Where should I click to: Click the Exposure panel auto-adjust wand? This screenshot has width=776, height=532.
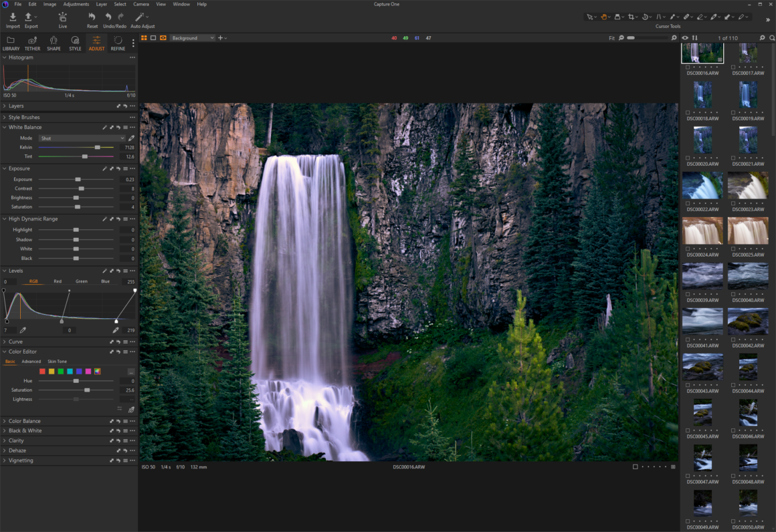point(104,168)
